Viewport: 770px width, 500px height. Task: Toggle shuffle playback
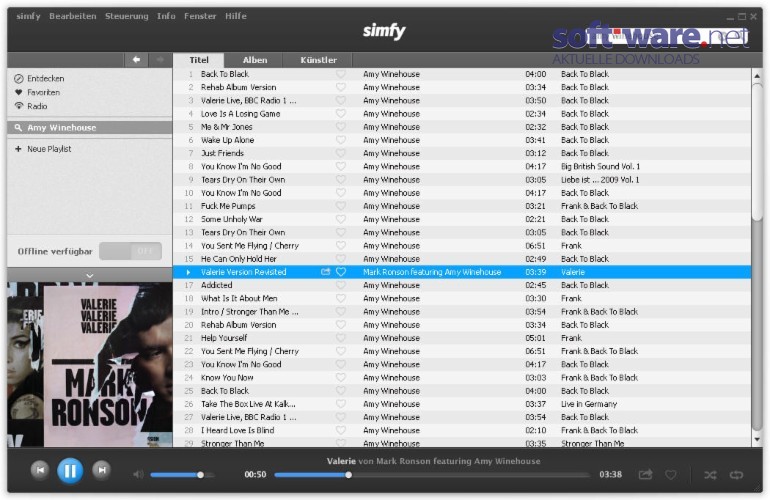(x=710, y=475)
